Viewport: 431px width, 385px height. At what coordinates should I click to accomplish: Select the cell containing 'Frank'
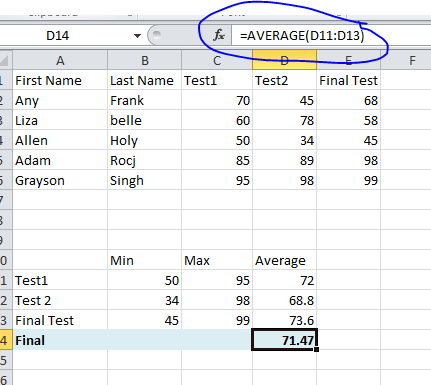[145, 100]
